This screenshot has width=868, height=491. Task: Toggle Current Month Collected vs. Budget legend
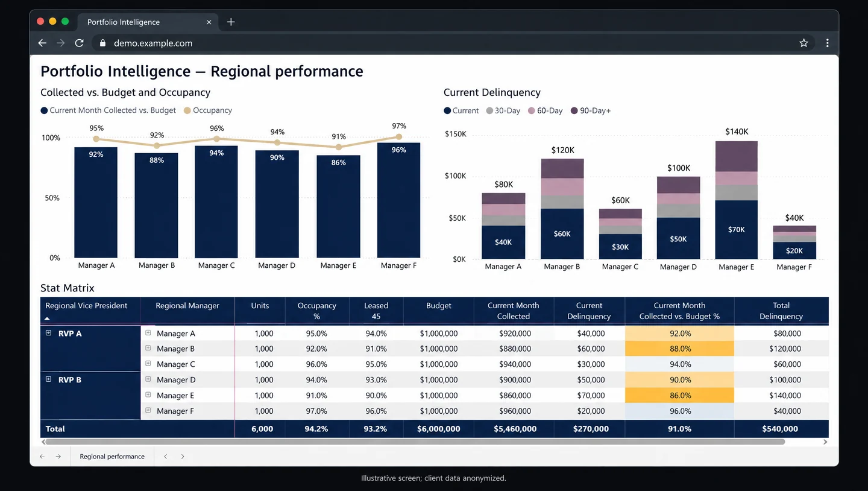point(108,110)
